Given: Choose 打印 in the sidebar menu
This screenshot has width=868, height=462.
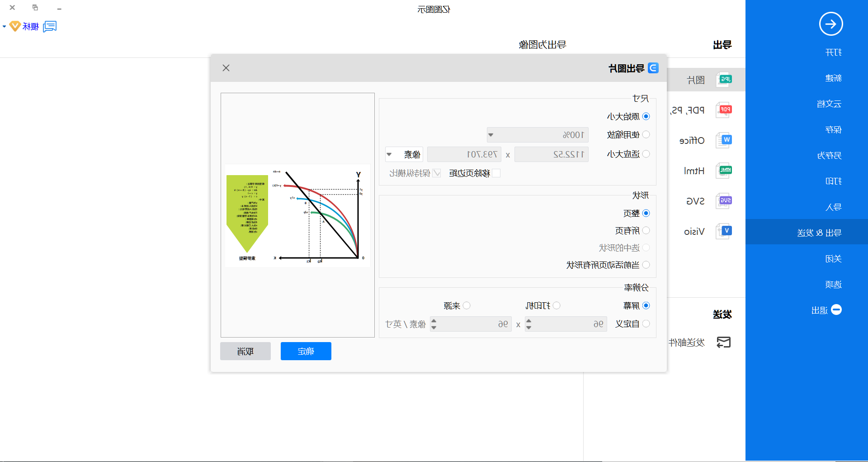Looking at the screenshot, I should pos(833,181).
